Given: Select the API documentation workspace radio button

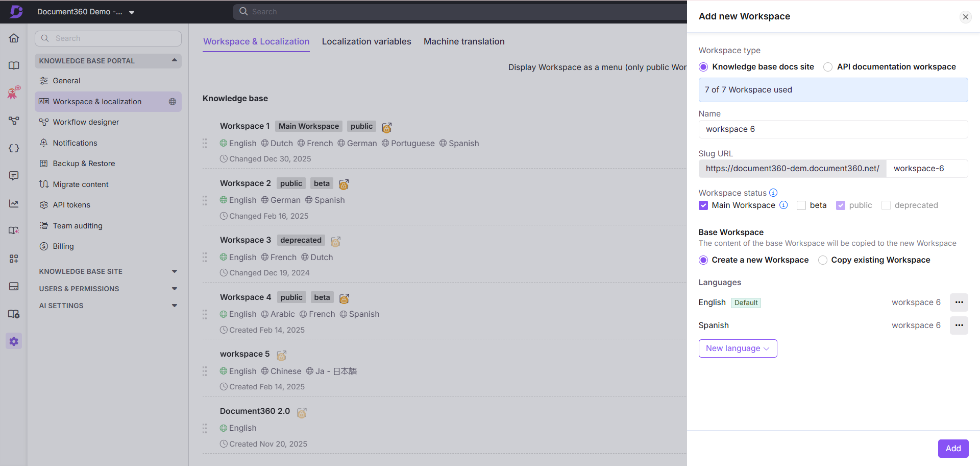Looking at the screenshot, I should pos(827,66).
